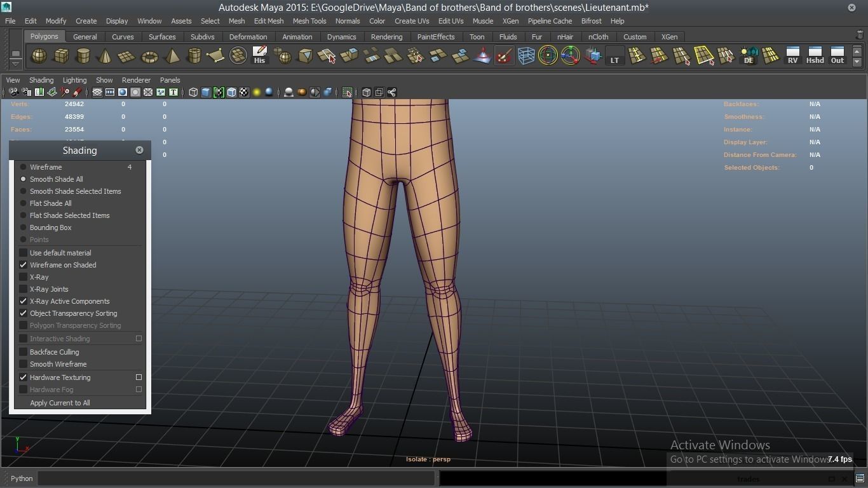The image size is (868, 488).
Task: Open the panel Show menu
Action: click(104, 80)
